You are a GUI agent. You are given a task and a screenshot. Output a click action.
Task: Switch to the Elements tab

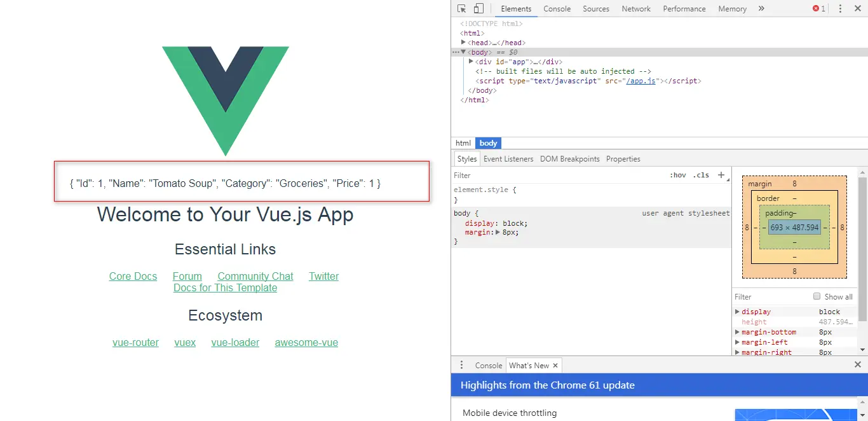point(516,9)
